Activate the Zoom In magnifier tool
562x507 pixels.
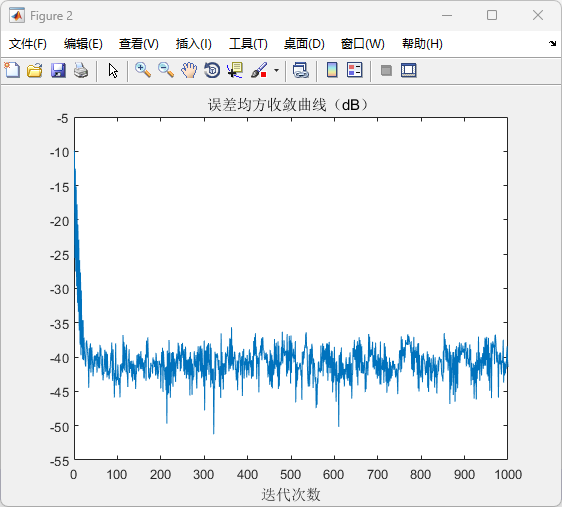[143, 70]
